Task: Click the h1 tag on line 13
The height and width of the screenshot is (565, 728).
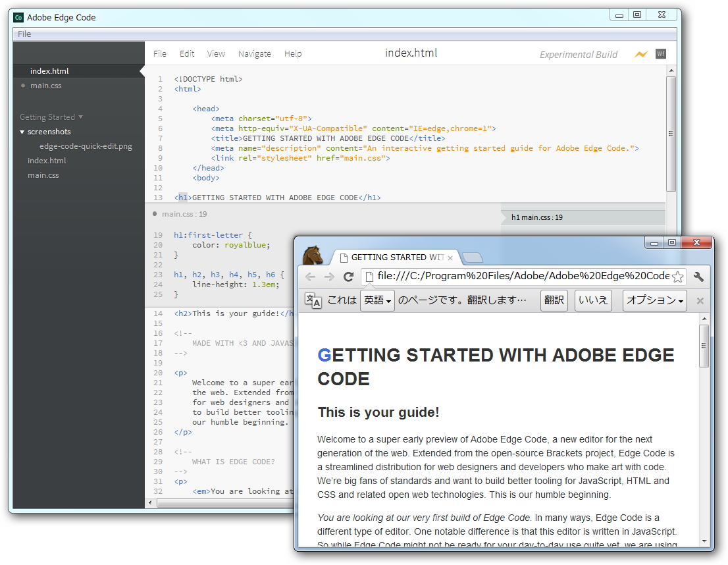Action: click(x=183, y=198)
